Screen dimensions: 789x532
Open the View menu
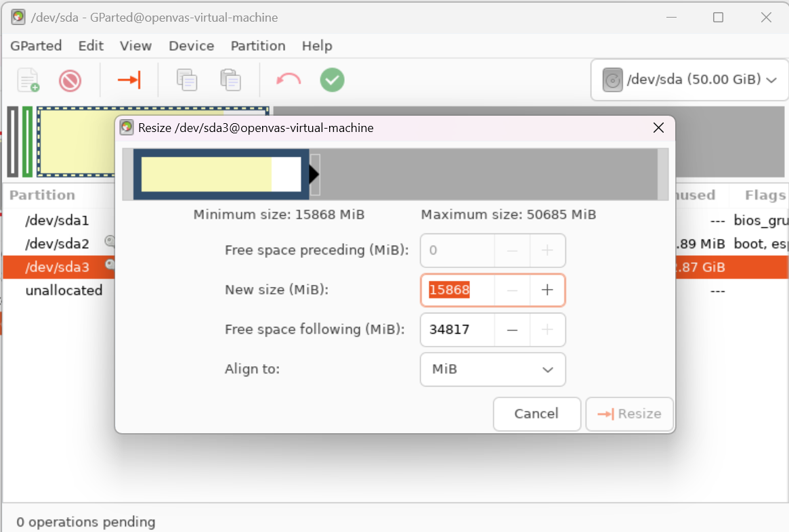pyautogui.click(x=136, y=46)
